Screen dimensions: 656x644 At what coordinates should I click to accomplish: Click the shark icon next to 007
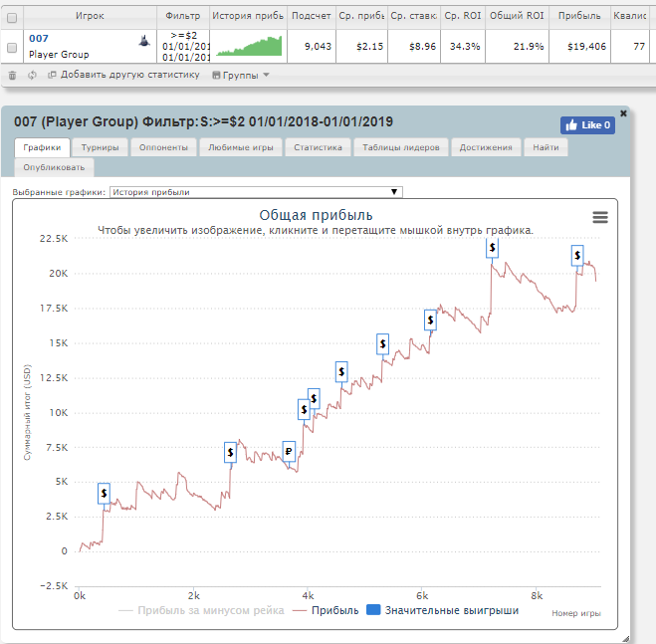(144, 41)
